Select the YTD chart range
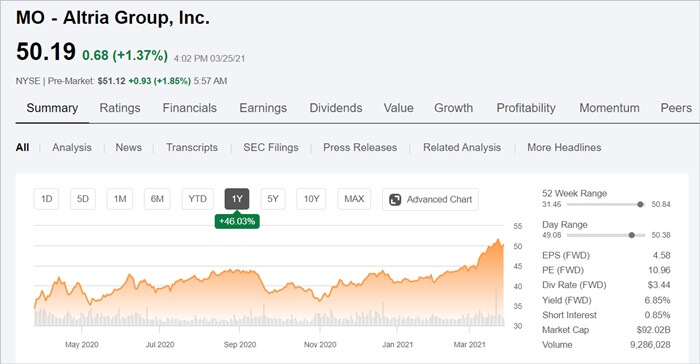Image resolution: width=700 pixels, height=364 pixels. 197,199
